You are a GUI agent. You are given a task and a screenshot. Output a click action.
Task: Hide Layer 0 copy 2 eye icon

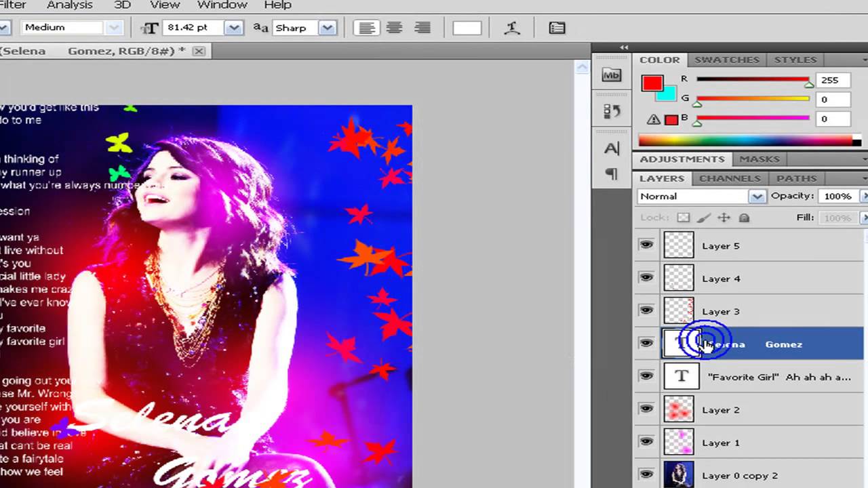click(x=646, y=474)
